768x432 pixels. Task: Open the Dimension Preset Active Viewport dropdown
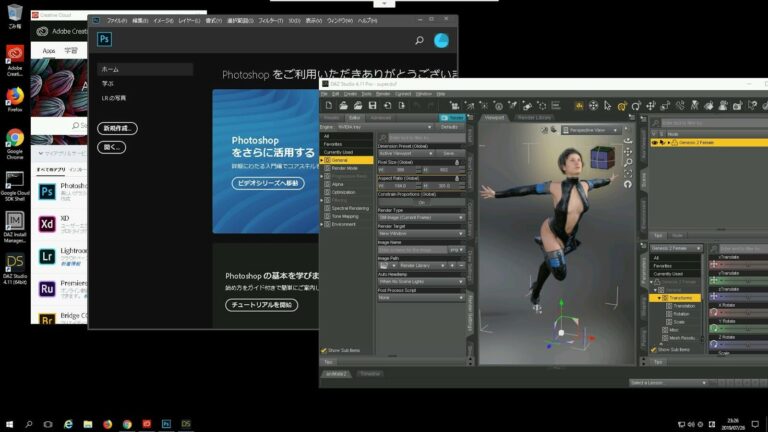(406, 153)
